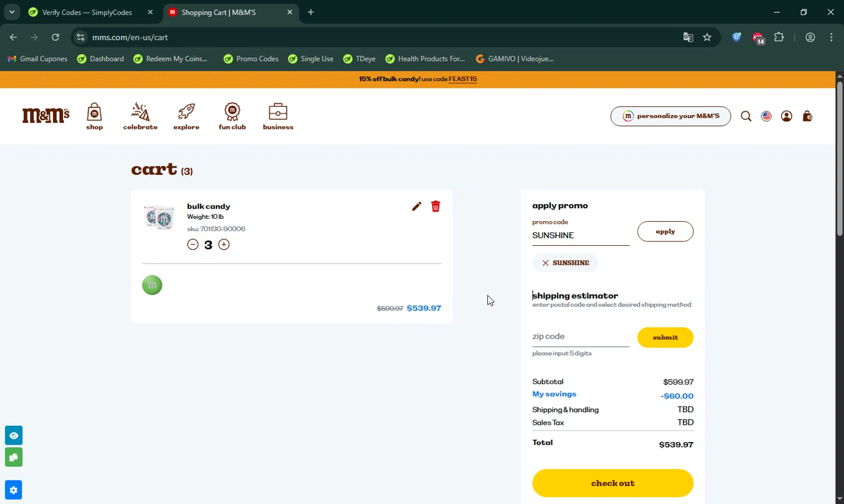Click personalize your M&M'S button

[671, 116]
